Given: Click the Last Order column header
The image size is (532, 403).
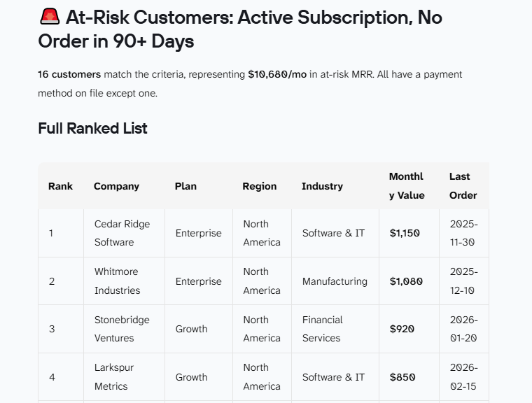Looking at the screenshot, I should (x=463, y=186).
